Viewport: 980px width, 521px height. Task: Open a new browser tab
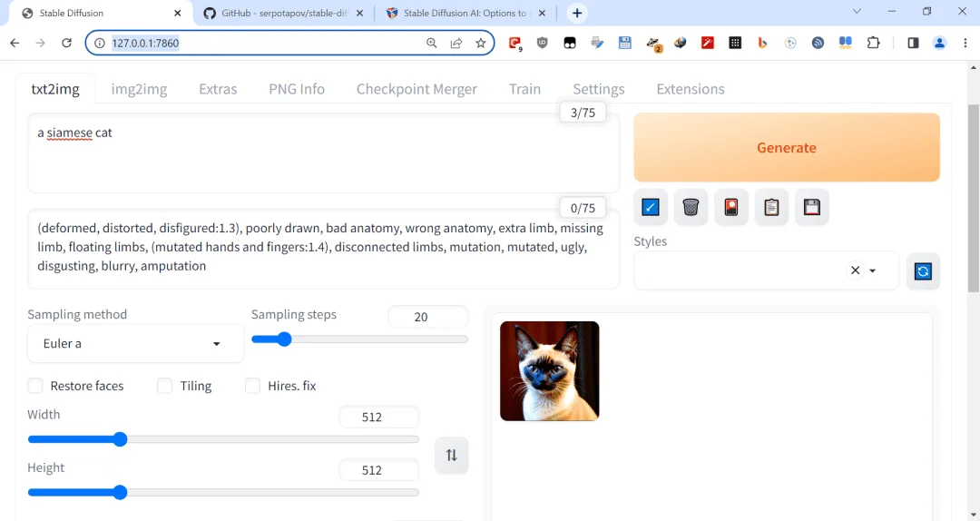pos(577,13)
